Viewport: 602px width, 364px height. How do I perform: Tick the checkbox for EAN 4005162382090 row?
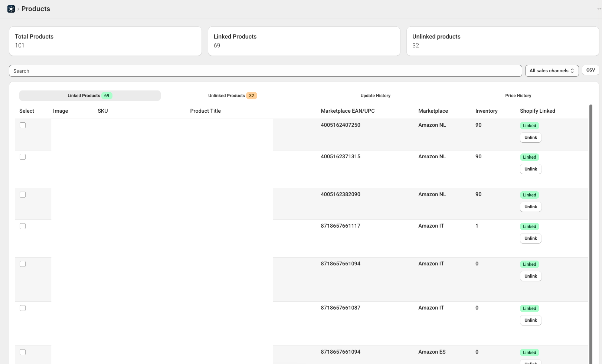click(x=23, y=195)
